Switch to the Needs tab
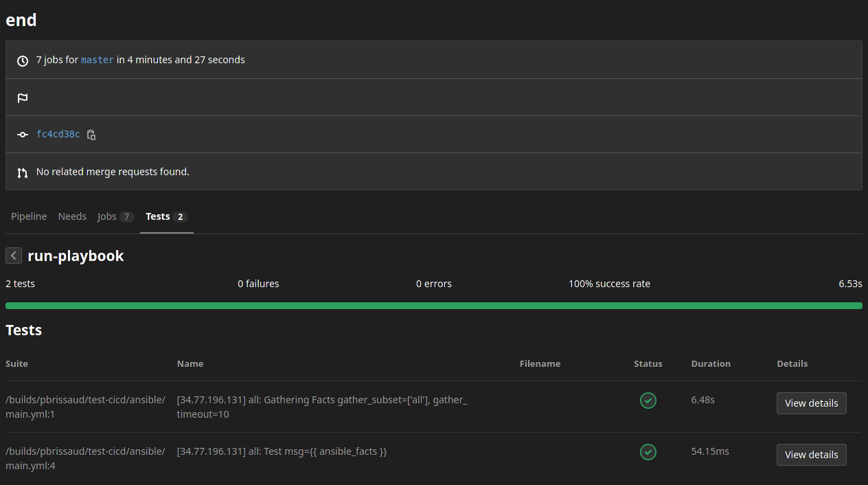Viewport: 868px width, 485px height. (x=72, y=216)
